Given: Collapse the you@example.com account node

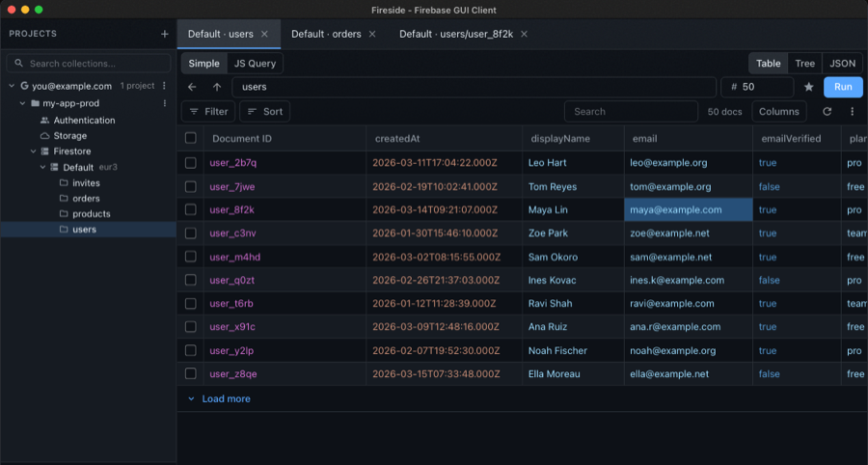Looking at the screenshot, I should [12, 86].
